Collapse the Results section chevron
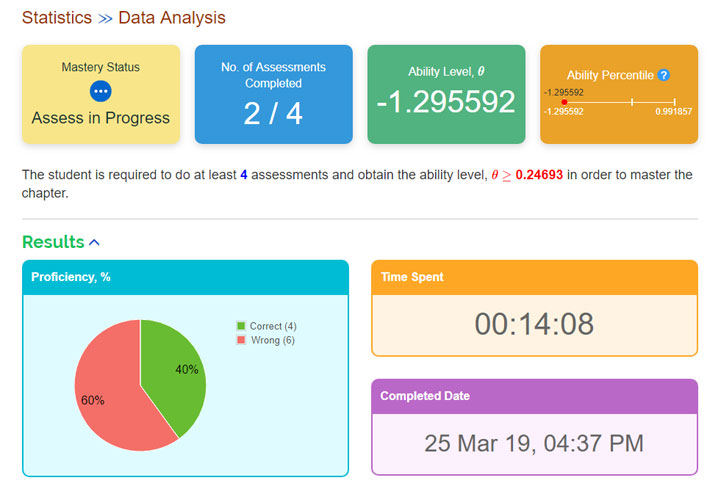This screenshot has width=720, height=500. (x=95, y=242)
